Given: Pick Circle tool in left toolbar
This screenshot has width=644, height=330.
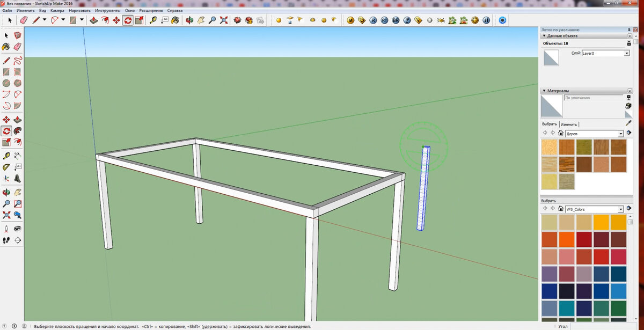Looking at the screenshot, I should (x=6, y=84).
